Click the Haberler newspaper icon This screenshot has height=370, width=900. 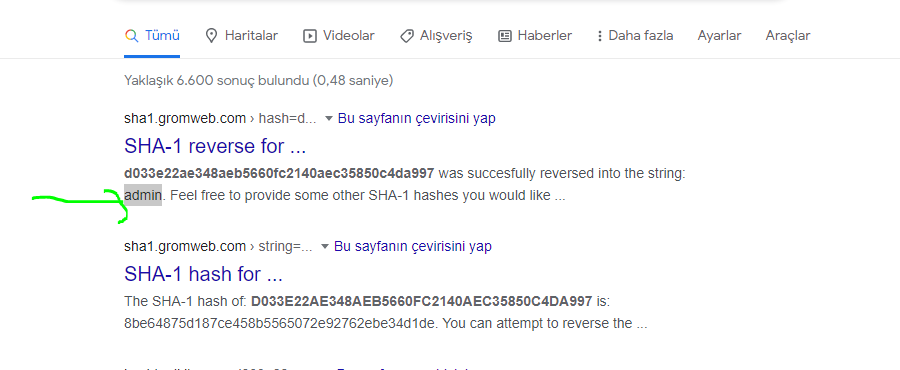505,36
